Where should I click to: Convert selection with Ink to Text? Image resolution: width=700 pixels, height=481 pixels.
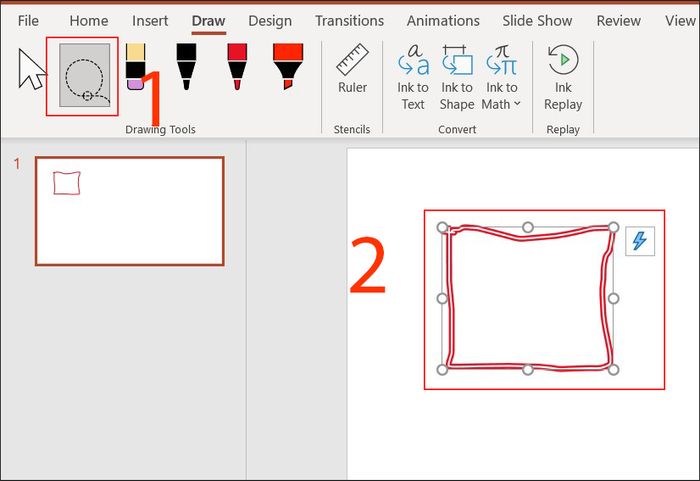[413, 77]
